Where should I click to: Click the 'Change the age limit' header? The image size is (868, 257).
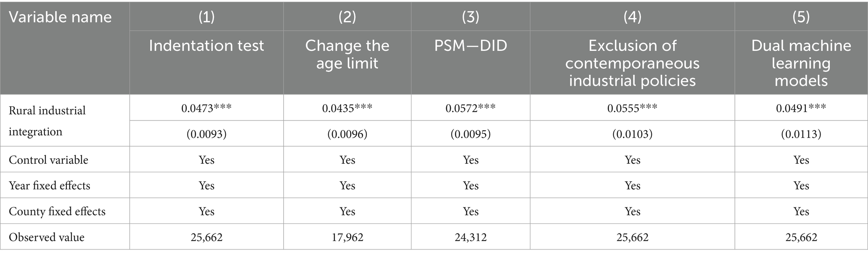coord(347,54)
